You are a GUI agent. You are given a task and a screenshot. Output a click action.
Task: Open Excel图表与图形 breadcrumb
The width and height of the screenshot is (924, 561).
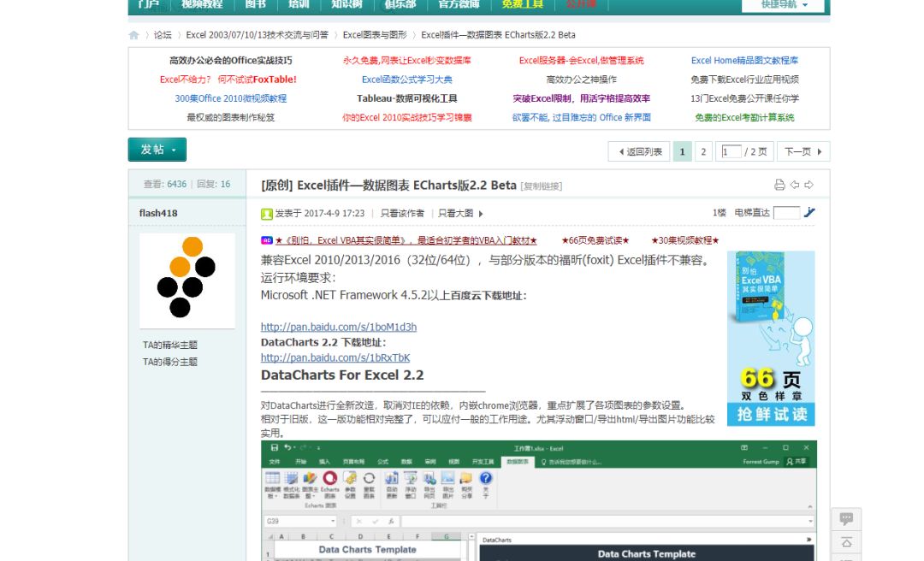point(375,35)
